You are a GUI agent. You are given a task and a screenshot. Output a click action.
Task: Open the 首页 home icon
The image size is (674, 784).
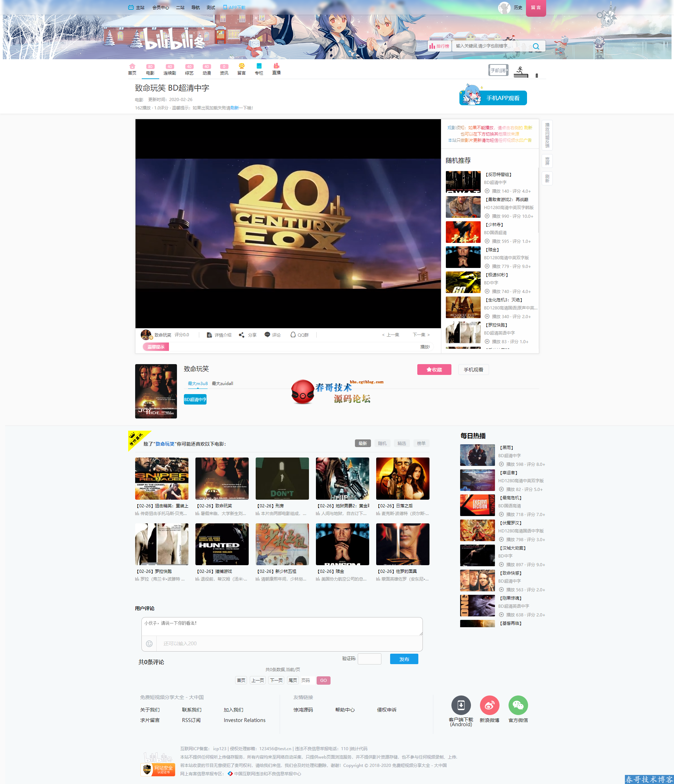(132, 66)
